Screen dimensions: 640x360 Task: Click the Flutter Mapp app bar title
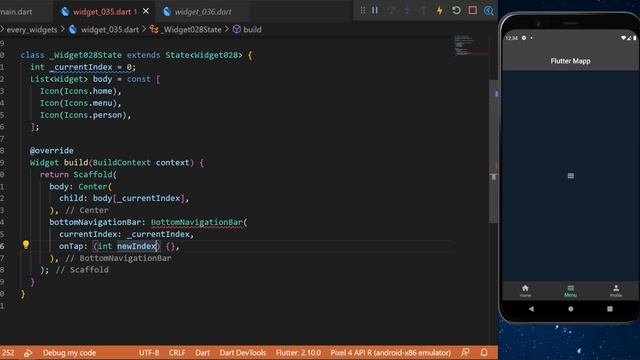[570, 61]
